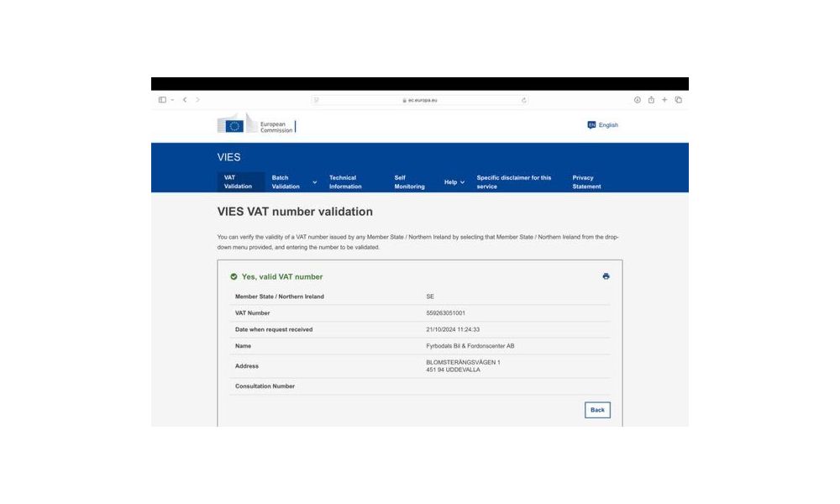The height and width of the screenshot is (504, 840).
Task: Open a new tab with plus icon
Action: coord(664,100)
